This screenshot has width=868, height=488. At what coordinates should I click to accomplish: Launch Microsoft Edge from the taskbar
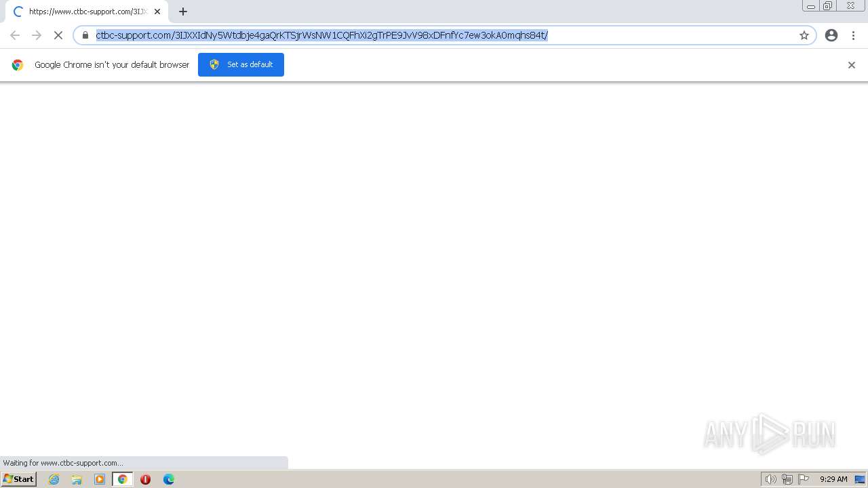tap(168, 479)
